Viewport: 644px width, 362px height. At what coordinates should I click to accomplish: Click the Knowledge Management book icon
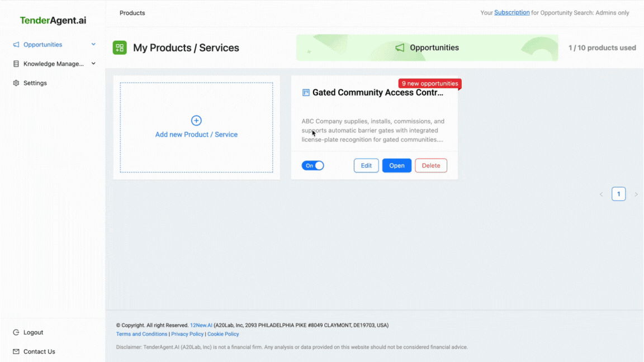16,64
